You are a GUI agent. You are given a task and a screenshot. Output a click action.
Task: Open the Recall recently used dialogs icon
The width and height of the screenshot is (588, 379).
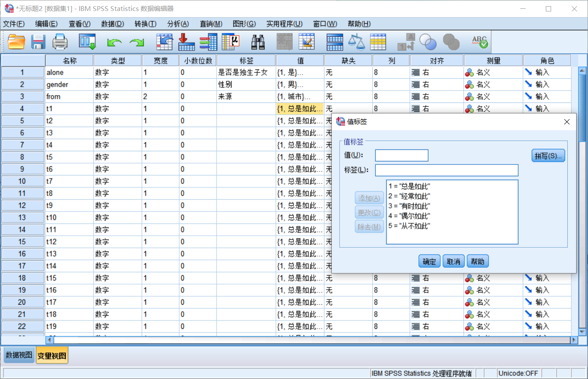tap(87, 42)
